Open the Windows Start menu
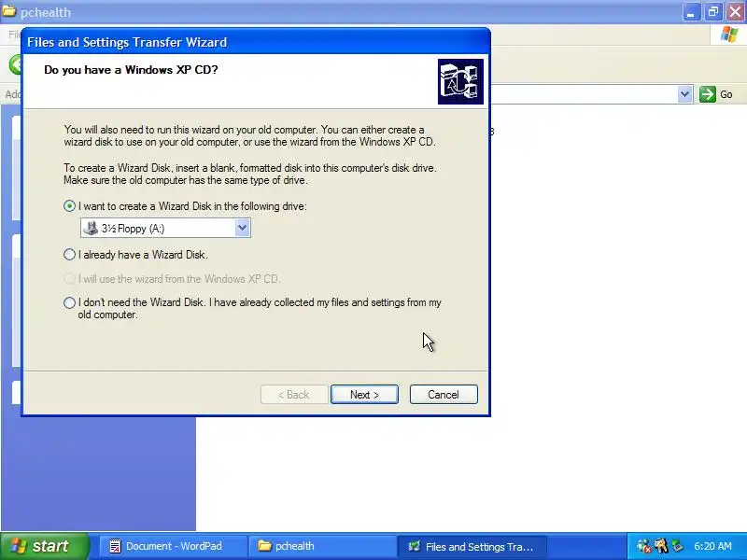The width and height of the screenshot is (747, 560). pyautogui.click(x=45, y=546)
